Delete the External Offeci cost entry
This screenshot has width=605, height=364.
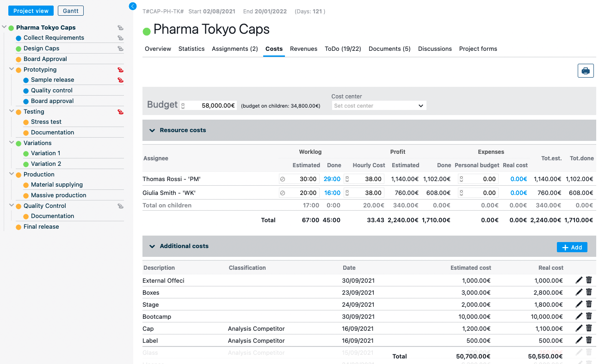point(589,280)
